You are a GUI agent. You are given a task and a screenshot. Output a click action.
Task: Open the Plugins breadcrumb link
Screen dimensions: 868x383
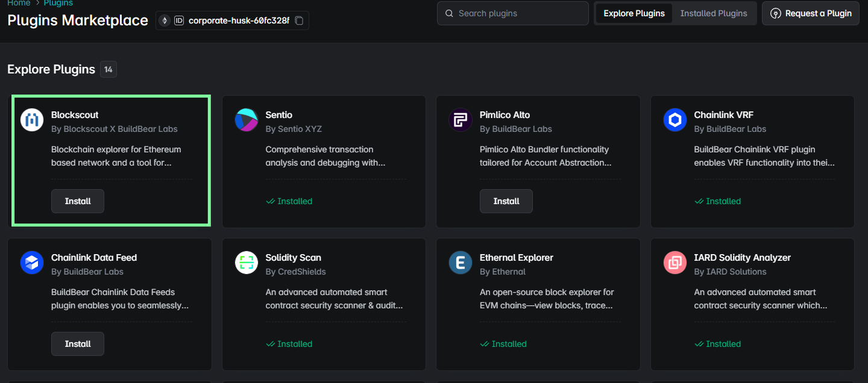click(58, 3)
